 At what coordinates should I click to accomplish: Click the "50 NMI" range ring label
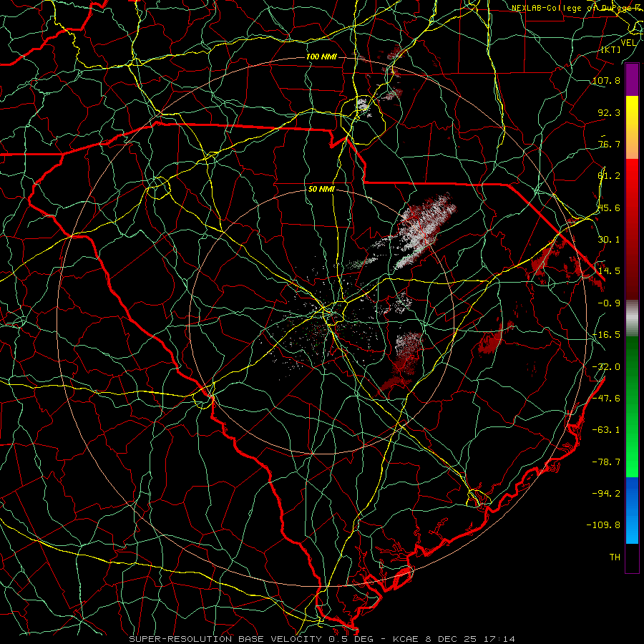[321, 190]
